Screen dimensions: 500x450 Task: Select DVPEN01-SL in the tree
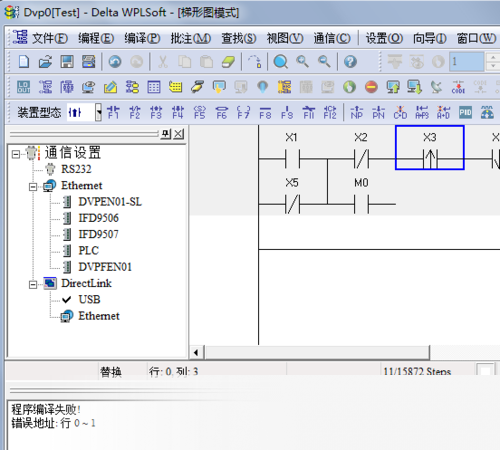point(110,202)
